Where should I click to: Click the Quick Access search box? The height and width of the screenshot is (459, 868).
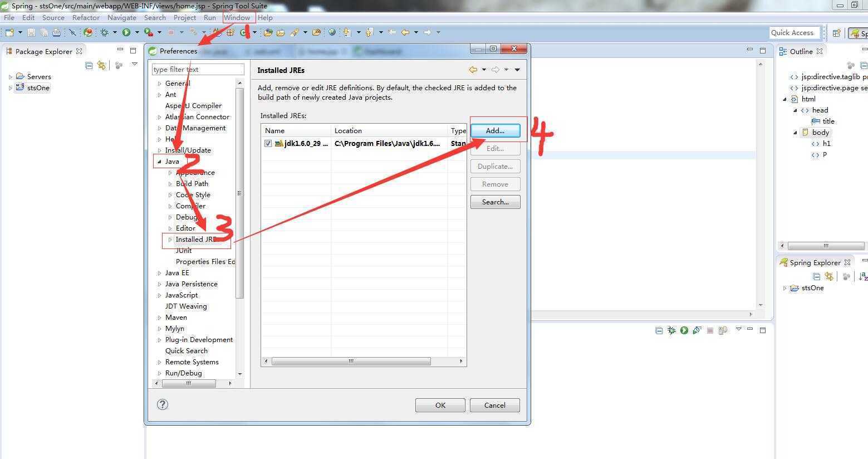tap(795, 32)
